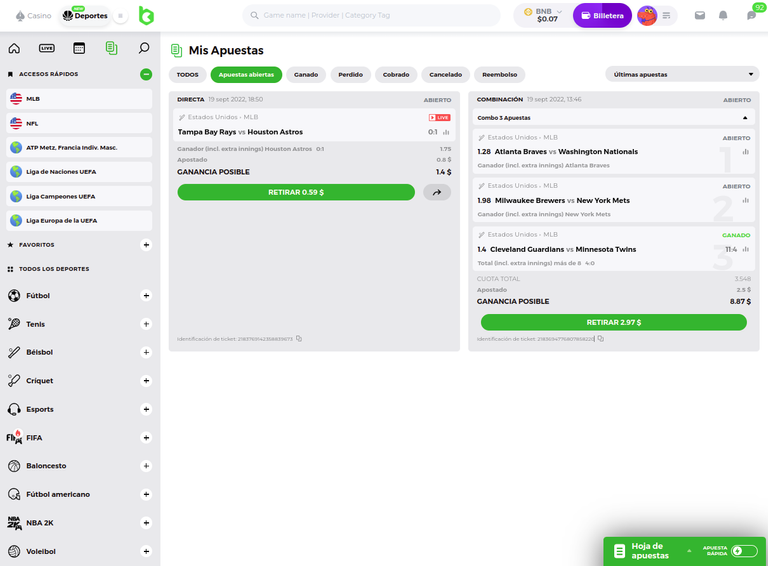Click the Retirar 0.59 $ button

(x=296, y=192)
